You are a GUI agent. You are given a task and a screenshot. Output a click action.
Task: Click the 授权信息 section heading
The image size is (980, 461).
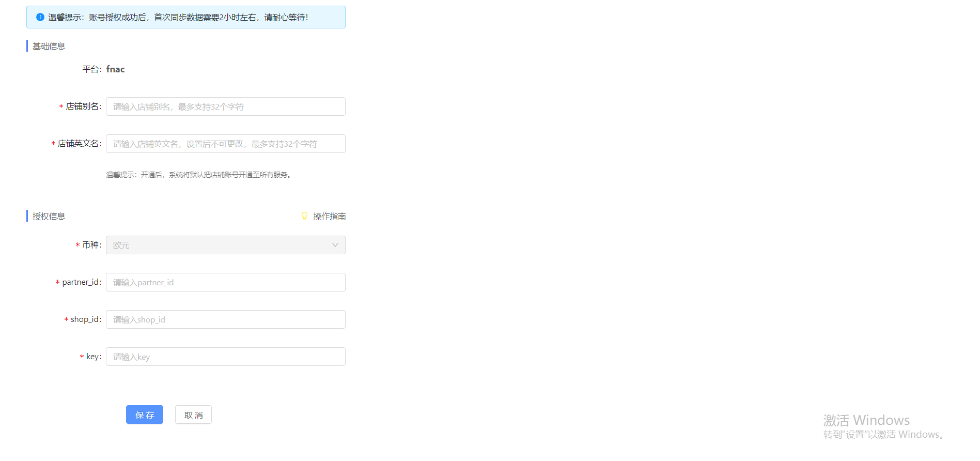(49, 216)
